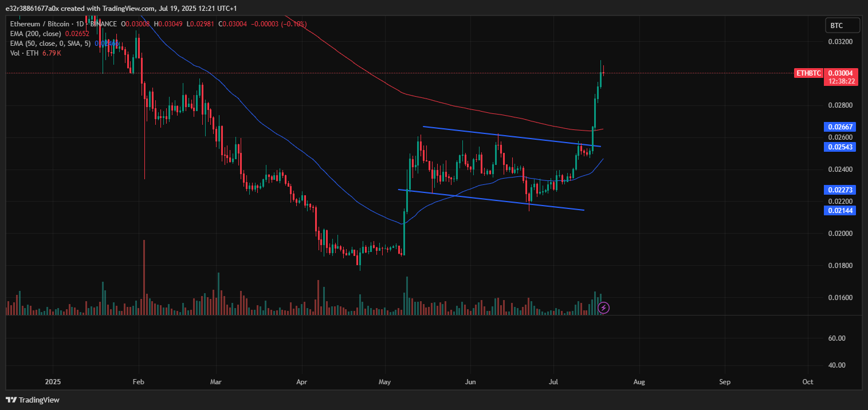Click the Aug time axis label
The height and width of the screenshot is (410, 868).
point(639,381)
